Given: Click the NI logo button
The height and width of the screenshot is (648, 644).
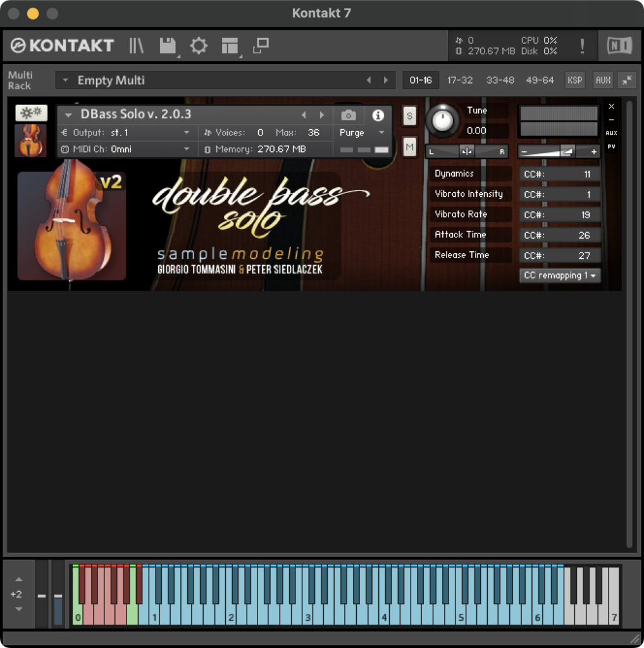Looking at the screenshot, I should 619,46.
